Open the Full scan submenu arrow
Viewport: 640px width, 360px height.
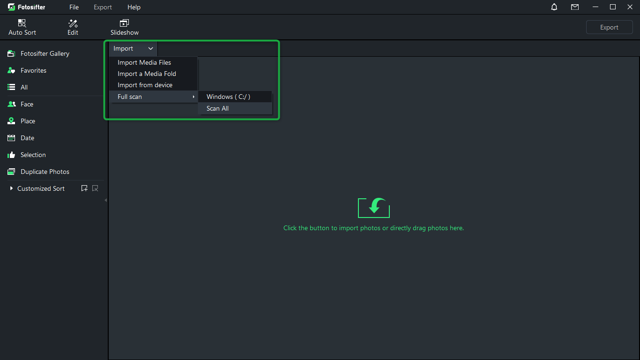193,97
